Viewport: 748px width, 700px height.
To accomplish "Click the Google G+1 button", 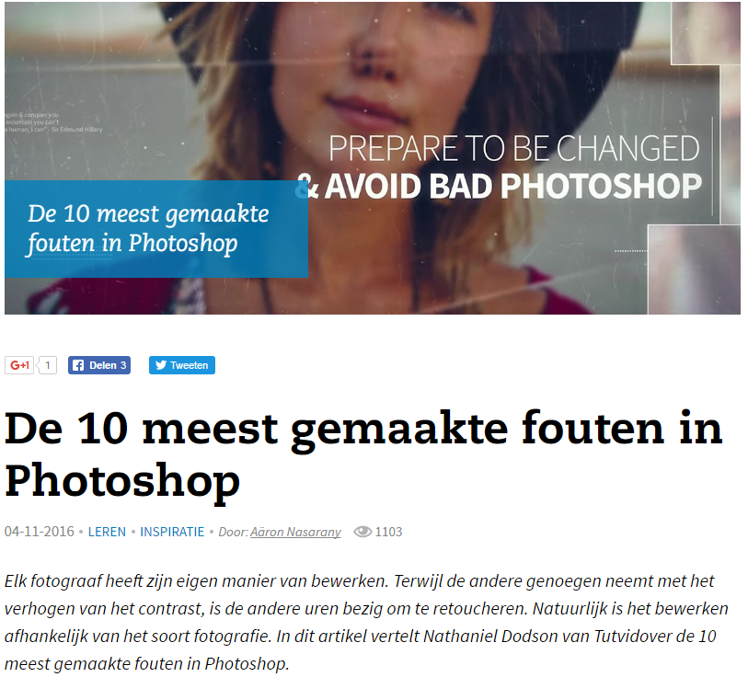I will coord(19,365).
